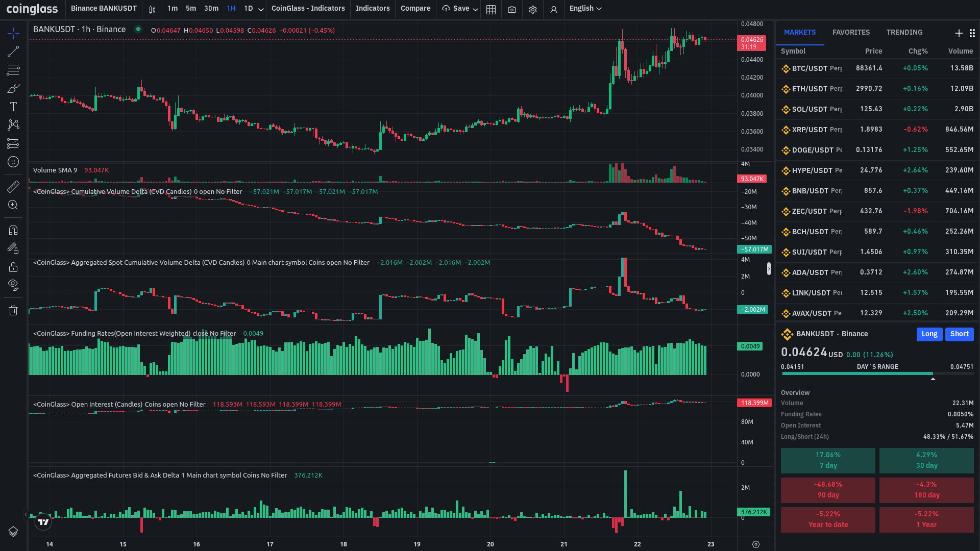Select the text annotation tool

[13, 107]
